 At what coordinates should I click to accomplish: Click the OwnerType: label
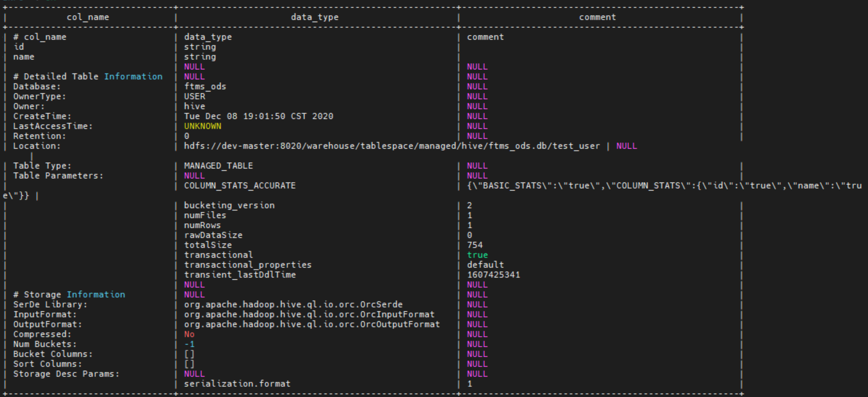click(39, 96)
